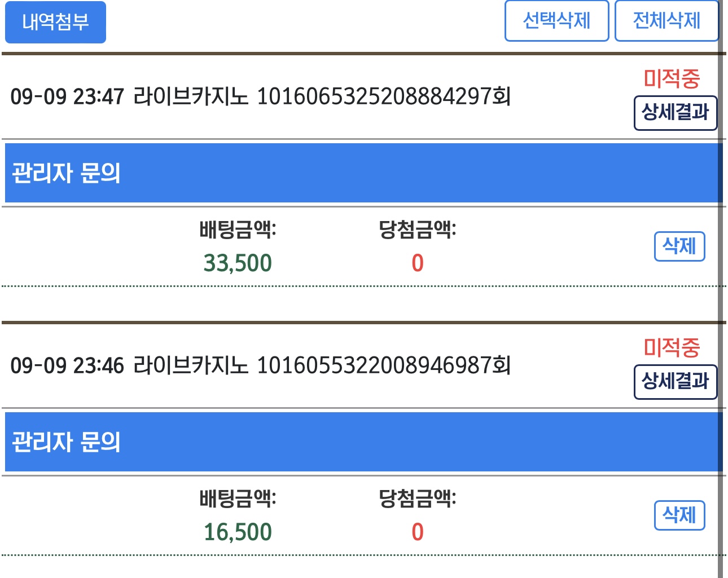
Task: Click the 미적중 status of the 23:47 bet
Action: click(672, 78)
